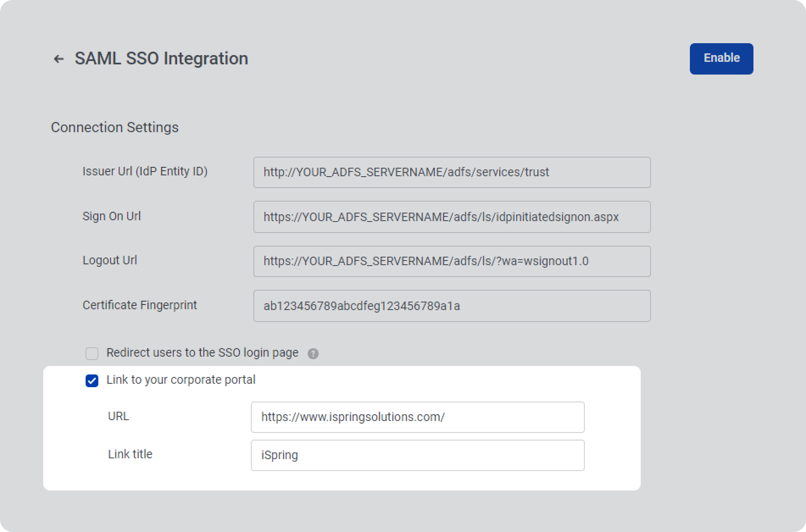
Task: Uncheck Link to your corporate portal
Action: (92, 380)
